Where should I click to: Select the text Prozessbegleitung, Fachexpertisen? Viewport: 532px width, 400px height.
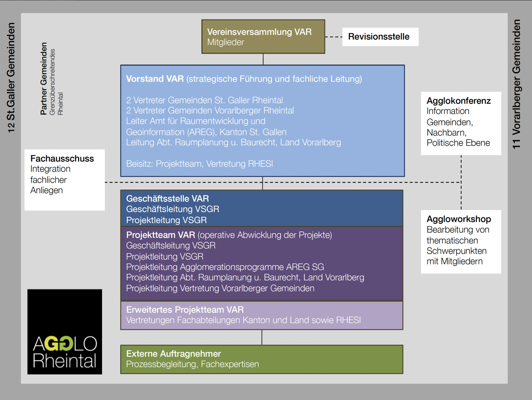[x=192, y=364]
